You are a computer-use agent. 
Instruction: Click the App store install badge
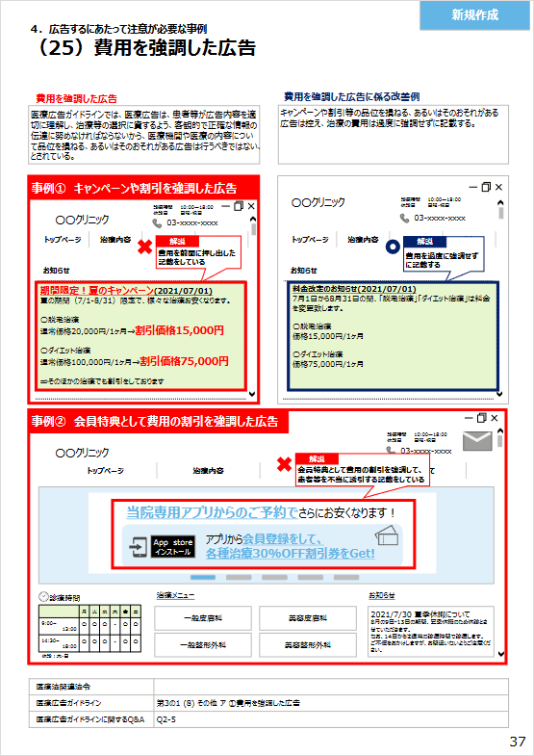click(173, 547)
